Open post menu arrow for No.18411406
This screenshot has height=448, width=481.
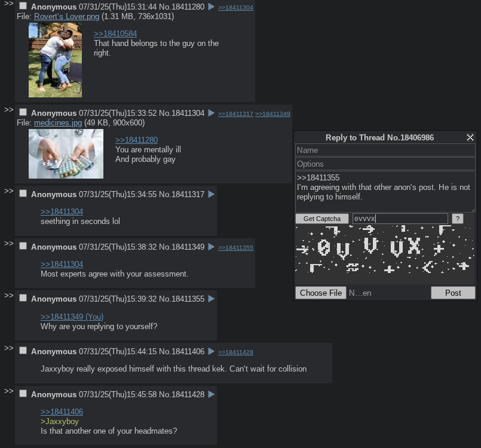click(x=212, y=351)
